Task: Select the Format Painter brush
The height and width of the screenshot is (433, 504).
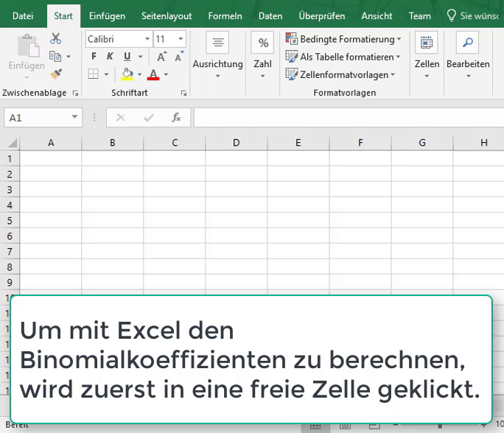Action: click(x=56, y=74)
